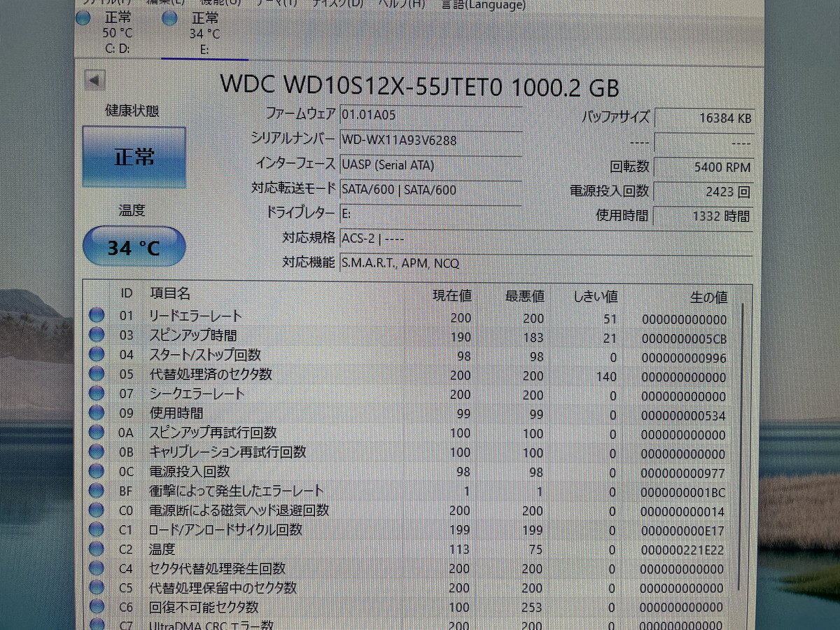The width and height of the screenshot is (840, 630).
Task: Click the disk title WDC WD10S12X-55JTET0 1000.2 GB
Action: pos(420,86)
